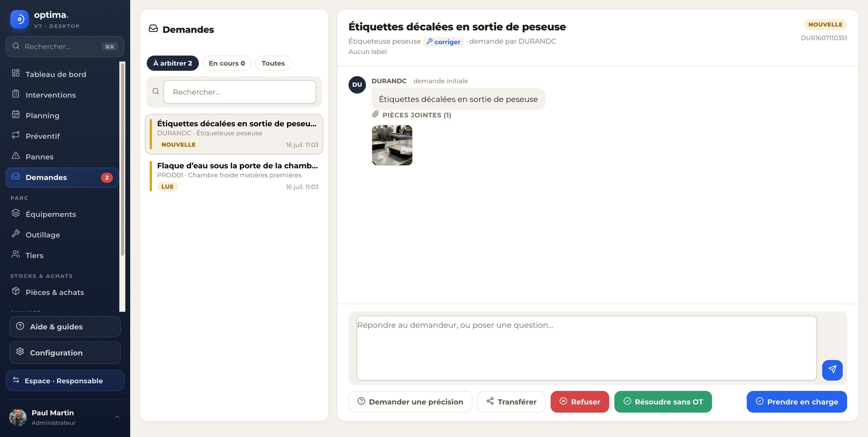Select the À arbitrer 2 tab
Image resolution: width=868 pixels, height=437 pixels.
[173, 63]
